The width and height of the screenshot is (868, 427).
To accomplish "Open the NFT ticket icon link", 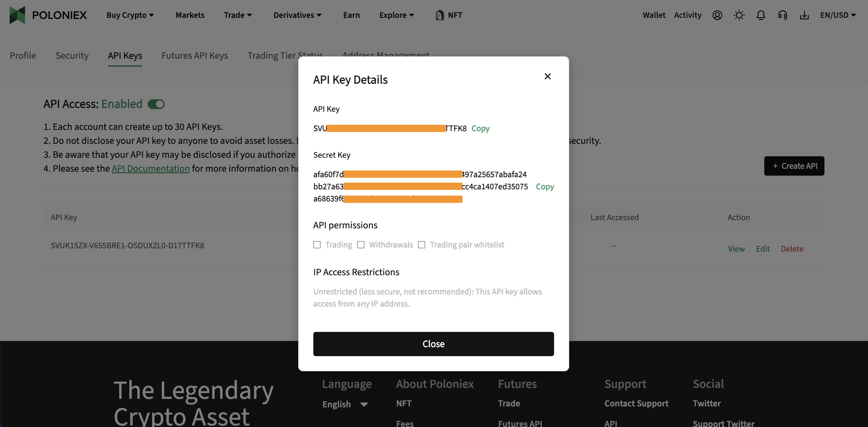I will point(439,15).
